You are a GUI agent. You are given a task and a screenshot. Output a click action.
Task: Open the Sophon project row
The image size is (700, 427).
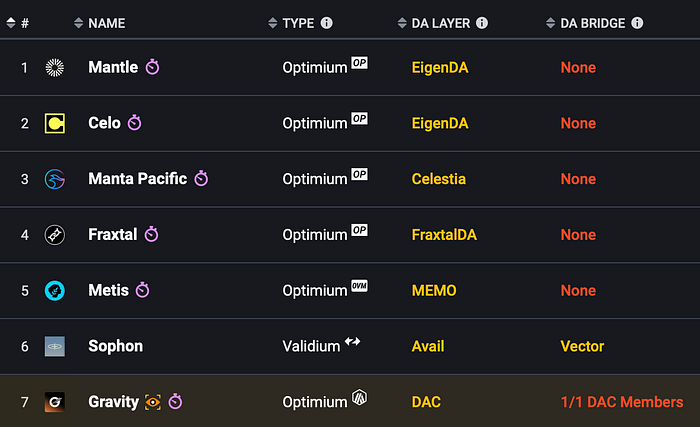pyautogui.click(x=350, y=346)
